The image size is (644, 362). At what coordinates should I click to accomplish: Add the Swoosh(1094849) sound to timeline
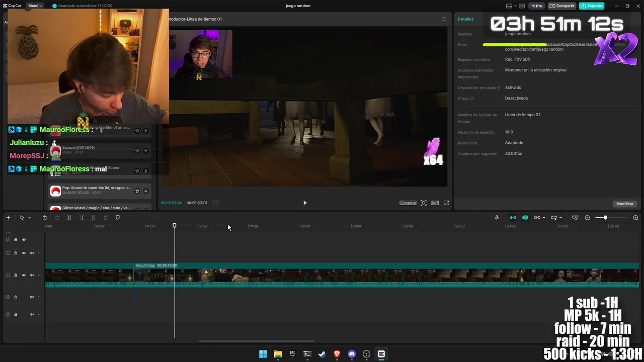coord(146,151)
